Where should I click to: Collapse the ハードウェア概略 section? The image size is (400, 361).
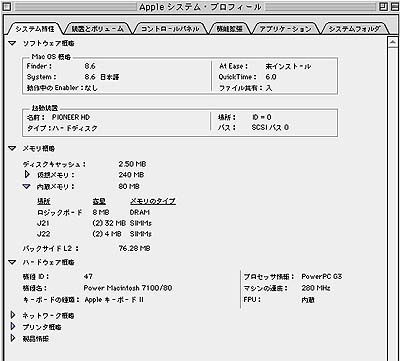pos(13,262)
